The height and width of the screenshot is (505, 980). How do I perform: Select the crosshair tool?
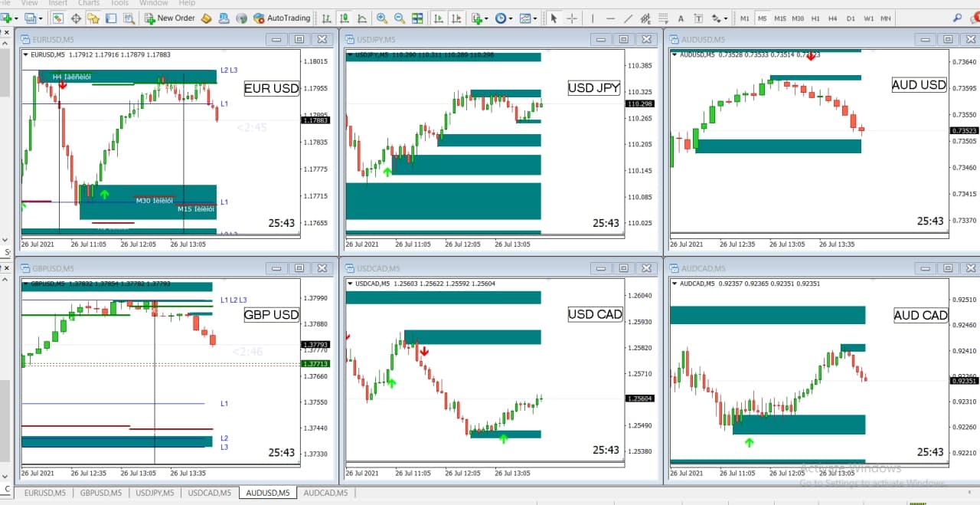[x=572, y=18]
